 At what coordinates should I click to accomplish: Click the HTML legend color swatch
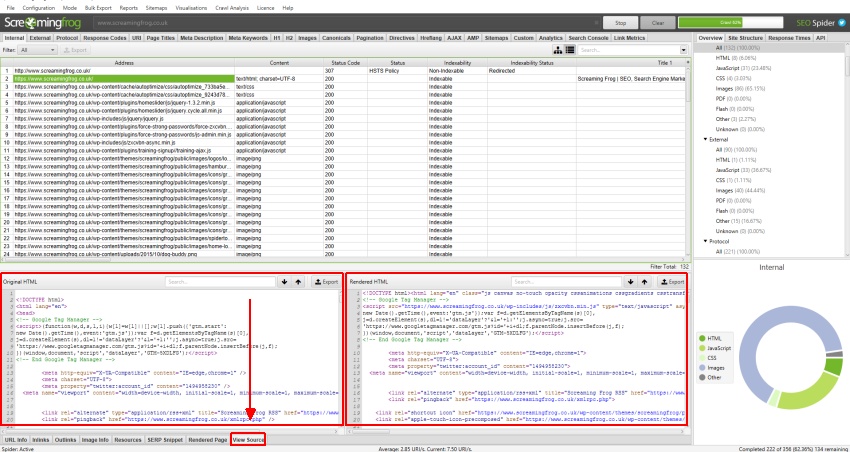(703, 338)
